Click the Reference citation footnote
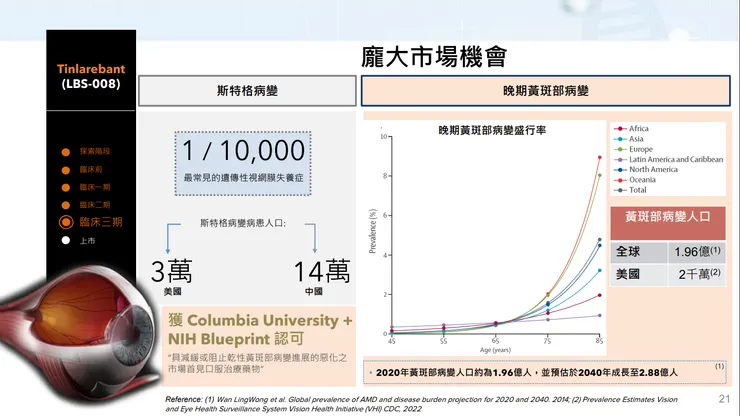The height and width of the screenshot is (416, 740). tap(421, 404)
